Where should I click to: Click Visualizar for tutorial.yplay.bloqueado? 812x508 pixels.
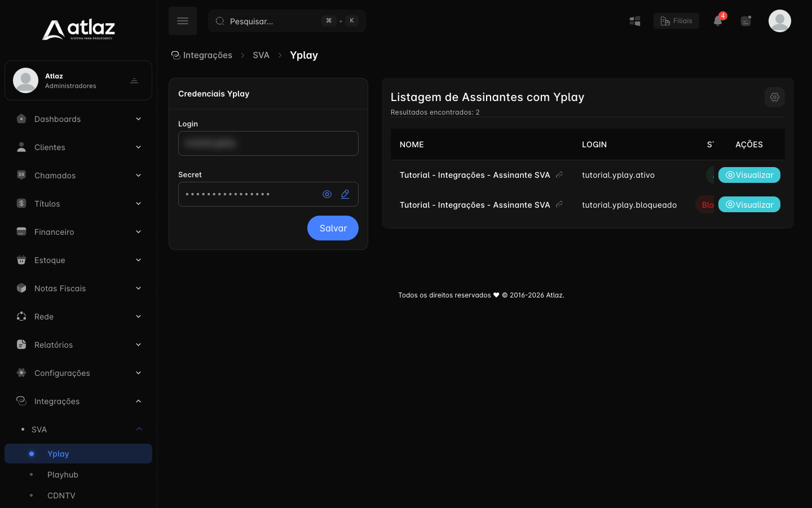coord(749,204)
